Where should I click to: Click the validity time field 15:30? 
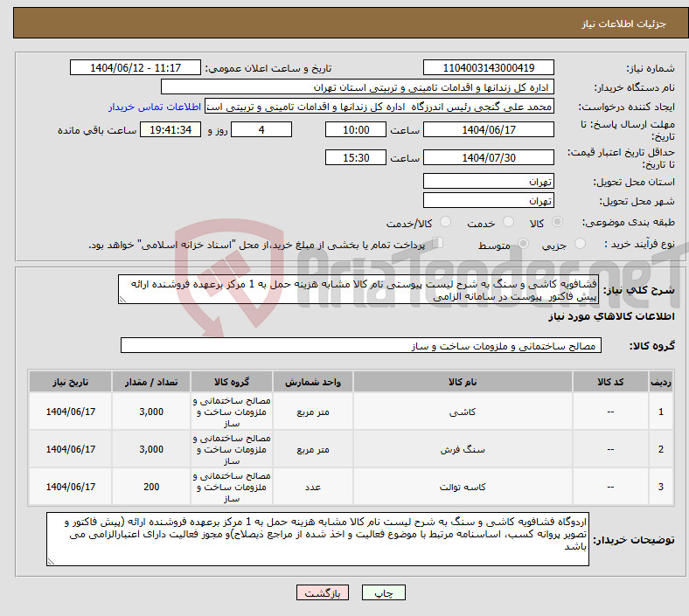click(356, 157)
